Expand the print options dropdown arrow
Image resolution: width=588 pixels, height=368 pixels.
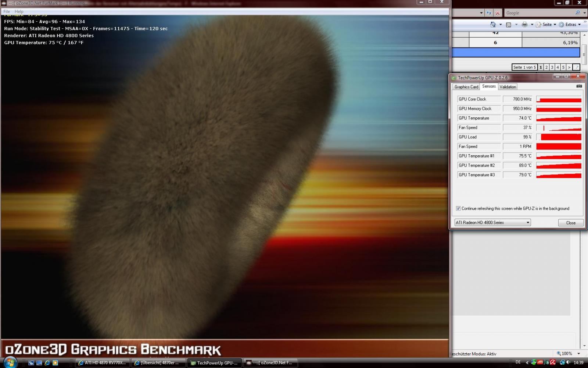[532, 25]
